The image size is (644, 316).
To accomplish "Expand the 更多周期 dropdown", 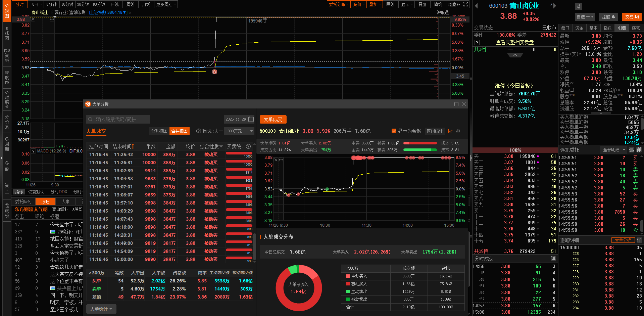I will point(166,4).
